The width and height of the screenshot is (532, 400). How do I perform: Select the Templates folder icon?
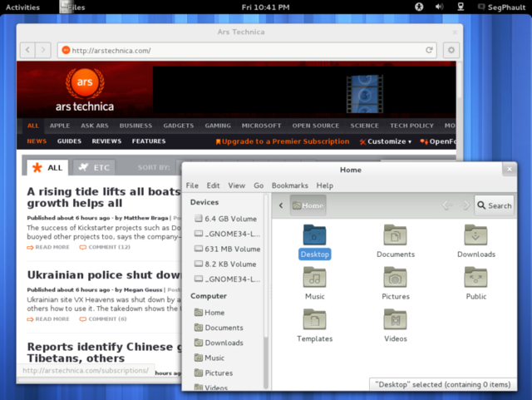[x=314, y=319]
